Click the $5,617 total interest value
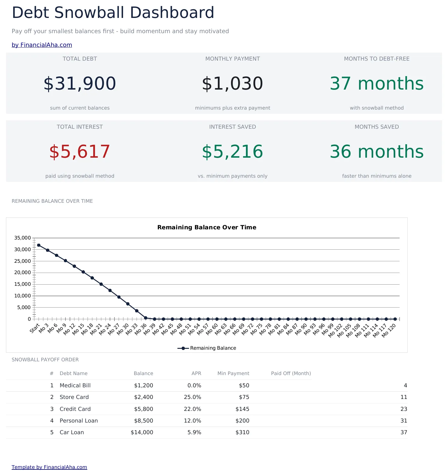Screen dimensions: 448x476 pyautogui.click(x=80, y=151)
